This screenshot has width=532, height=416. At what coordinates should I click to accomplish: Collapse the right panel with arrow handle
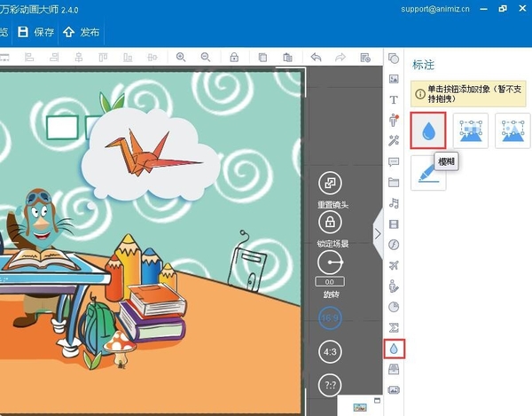pyautogui.click(x=378, y=234)
